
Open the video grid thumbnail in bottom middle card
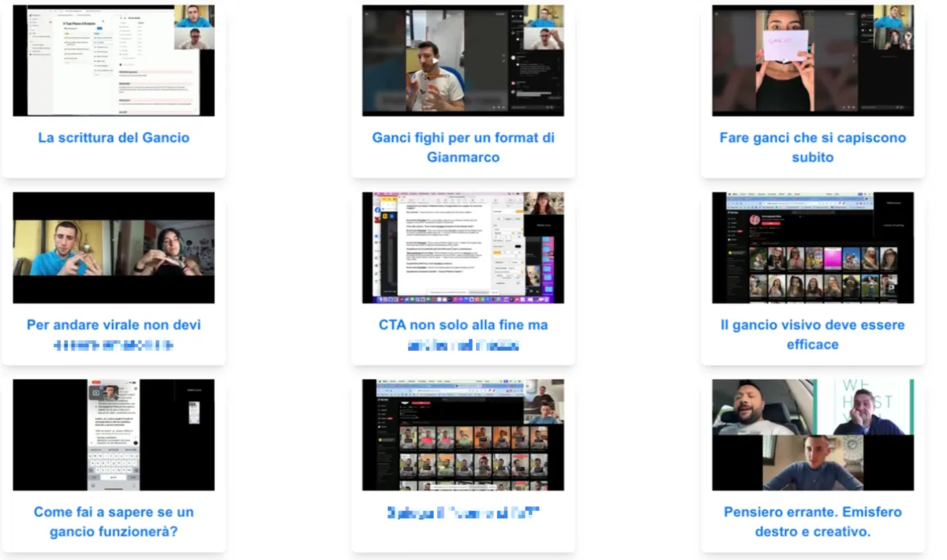click(x=463, y=435)
